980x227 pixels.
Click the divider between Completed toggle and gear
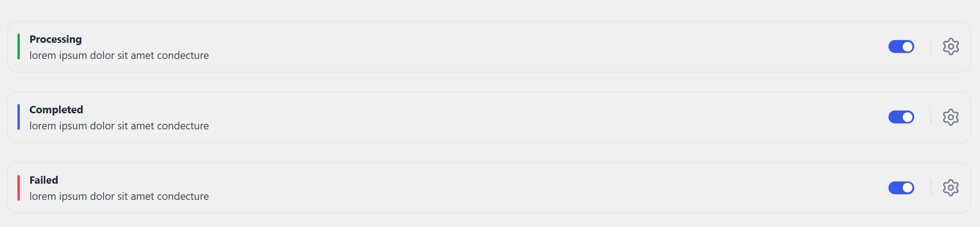[931, 117]
